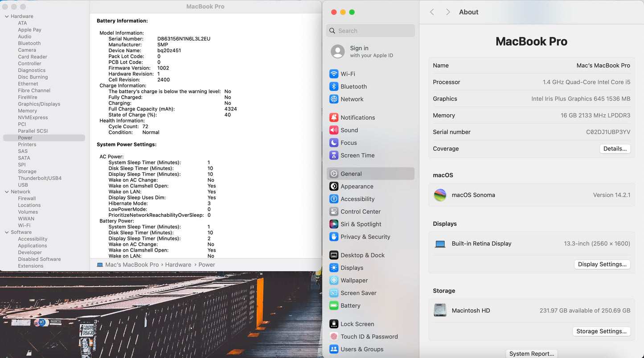Open Bluetooth settings via its blue icon
This screenshot has width=644, height=358.
point(333,86)
